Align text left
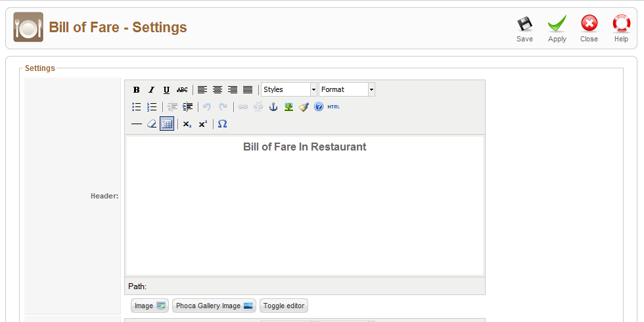Screen dimensions: 644x322 (x=202, y=89)
